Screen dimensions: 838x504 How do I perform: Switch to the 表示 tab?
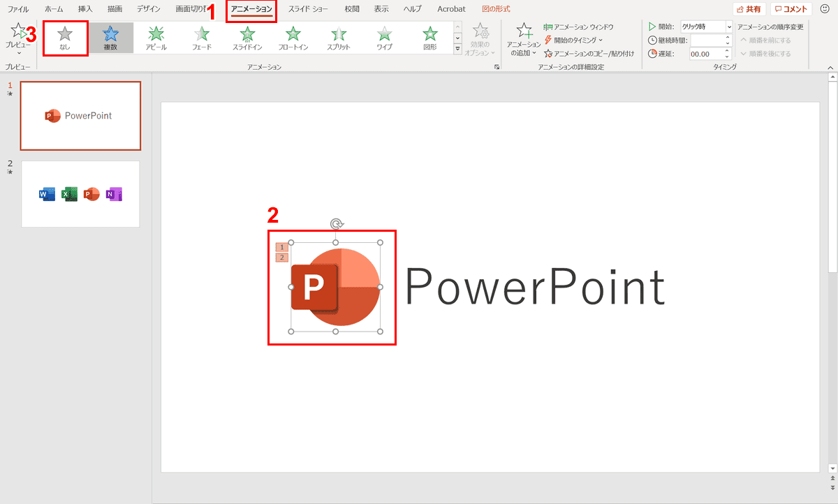click(x=381, y=9)
